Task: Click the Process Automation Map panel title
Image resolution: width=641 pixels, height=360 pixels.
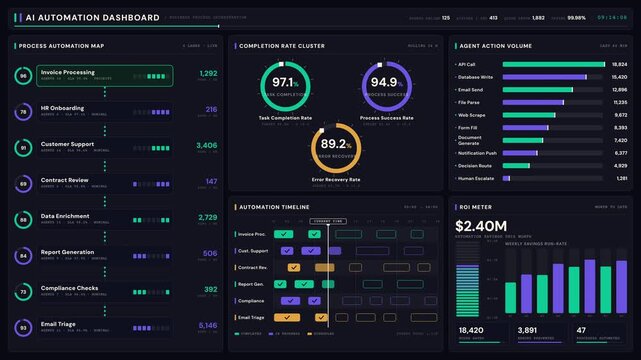Action: [61, 46]
